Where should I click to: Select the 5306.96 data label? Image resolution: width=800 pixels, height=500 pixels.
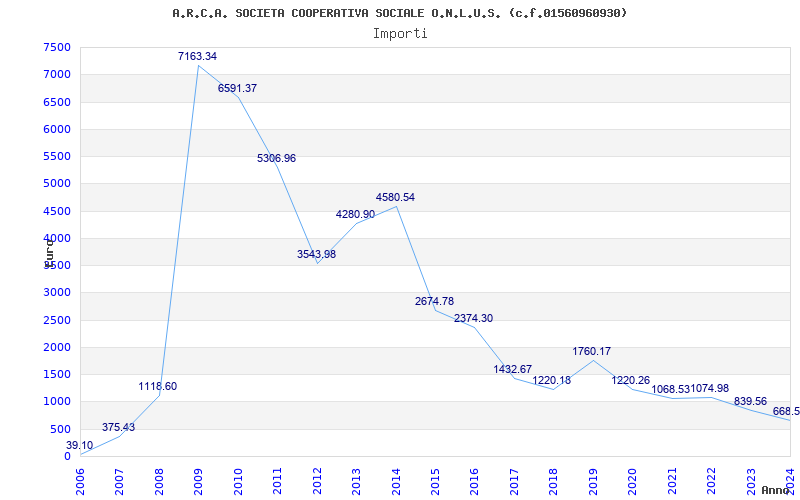277,159
